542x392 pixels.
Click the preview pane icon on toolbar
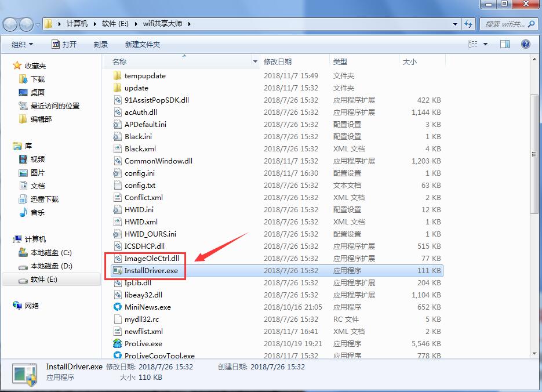(x=505, y=43)
